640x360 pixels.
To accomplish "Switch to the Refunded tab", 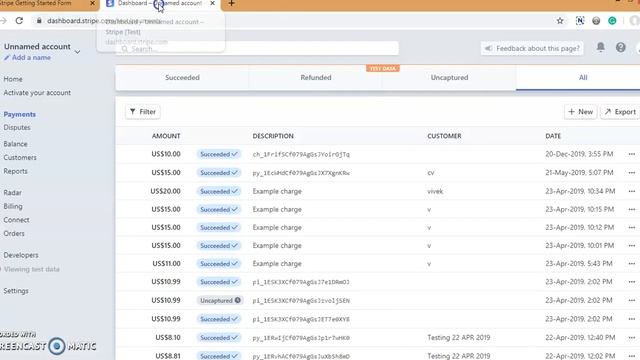I will [x=316, y=78].
